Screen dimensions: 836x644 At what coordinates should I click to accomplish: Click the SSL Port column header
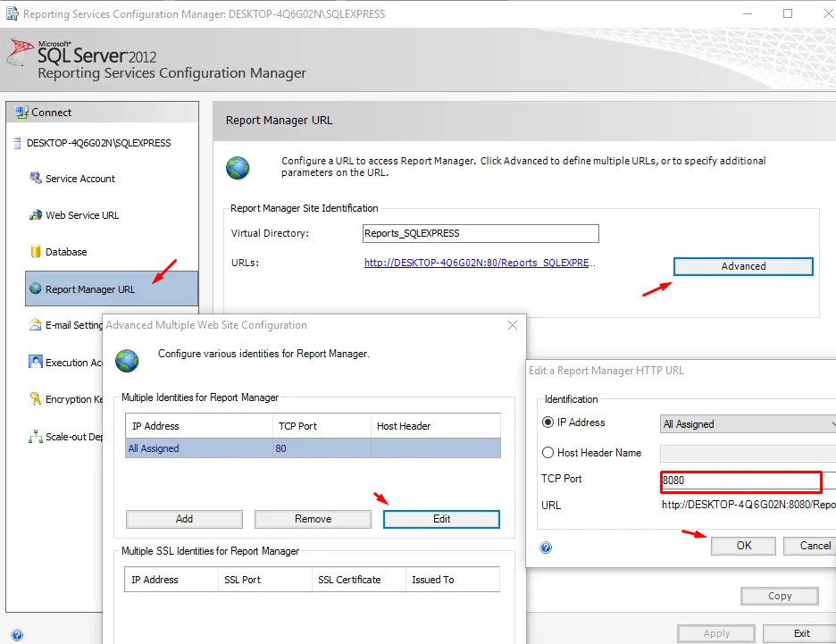tap(264, 580)
